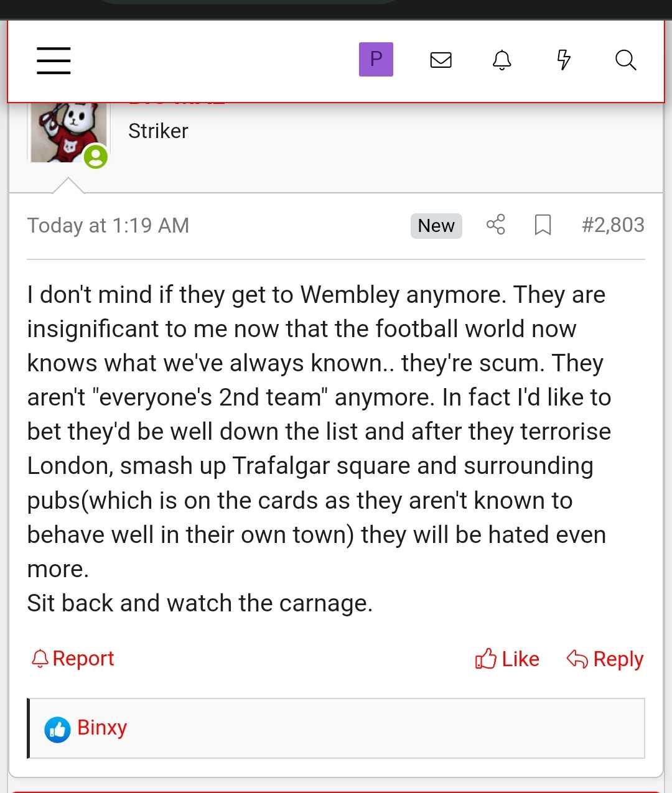
Task: Report this post
Action: coord(73,658)
